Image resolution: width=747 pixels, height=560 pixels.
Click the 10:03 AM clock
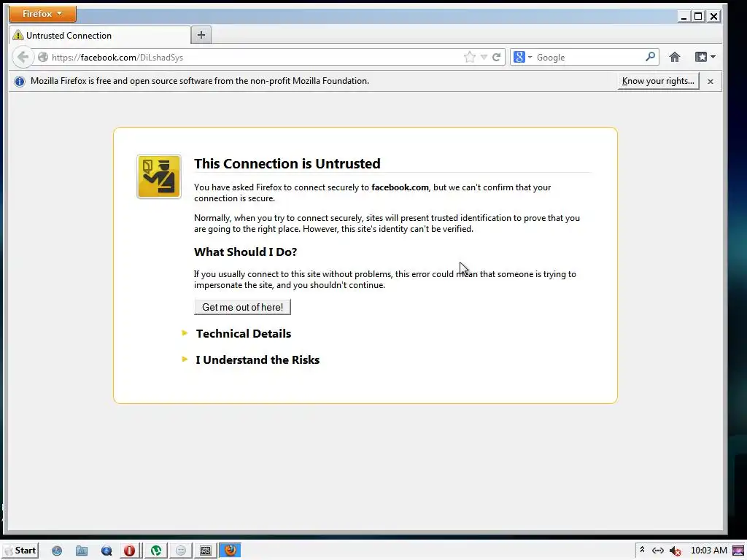click(708, 551)
